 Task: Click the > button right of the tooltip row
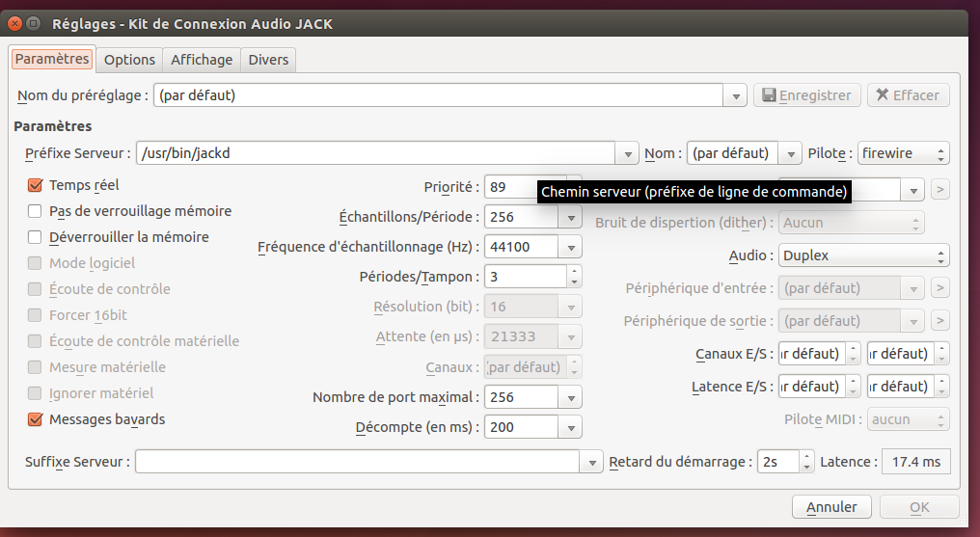click(940, 189)
